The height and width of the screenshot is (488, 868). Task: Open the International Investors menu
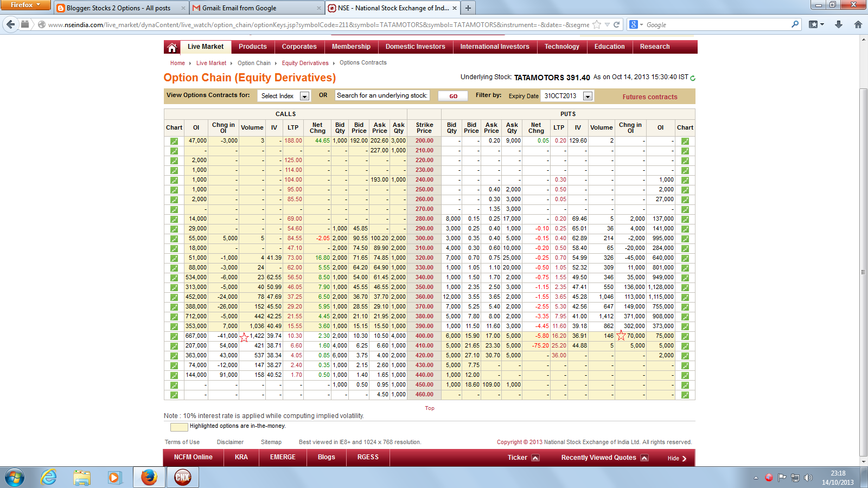tap(495, 47)
